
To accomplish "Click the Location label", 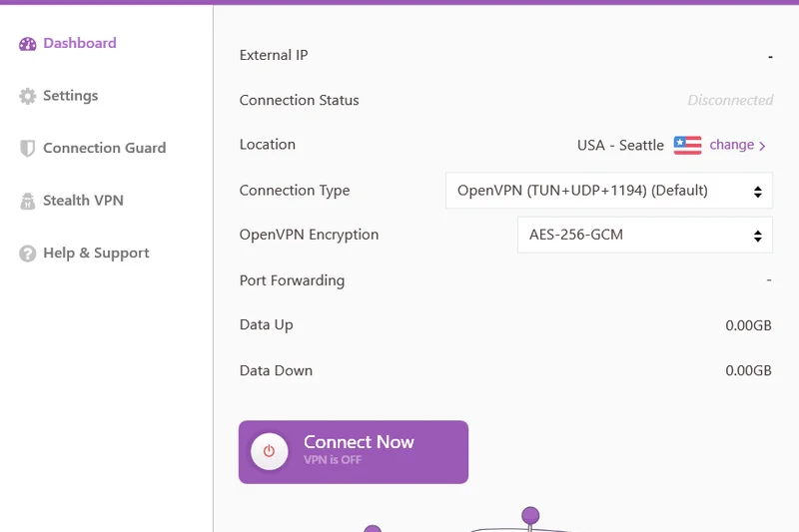I will tap(268, 145).
